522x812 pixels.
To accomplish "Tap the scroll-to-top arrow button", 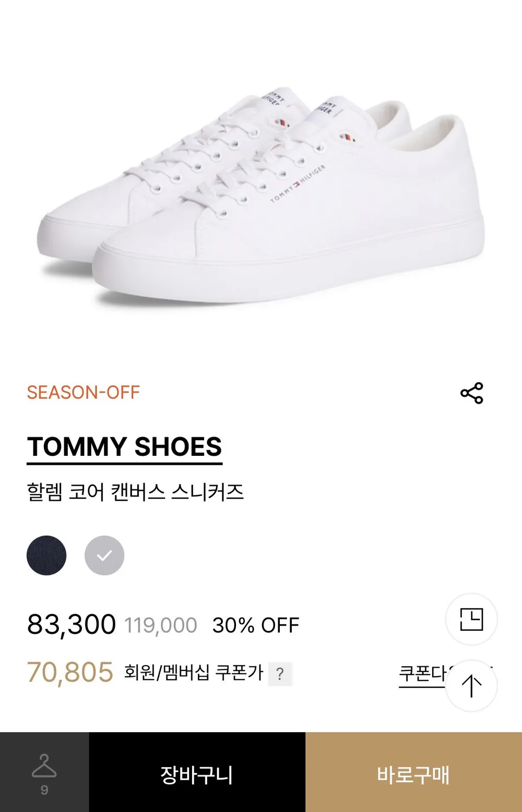I will [471, 686].
